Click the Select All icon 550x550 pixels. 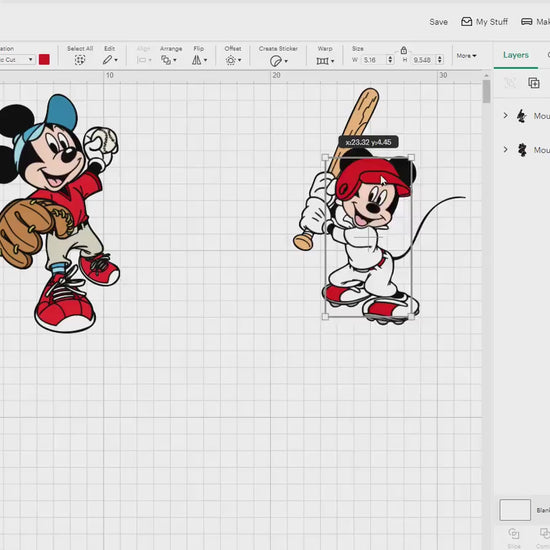tap(80, 60)
